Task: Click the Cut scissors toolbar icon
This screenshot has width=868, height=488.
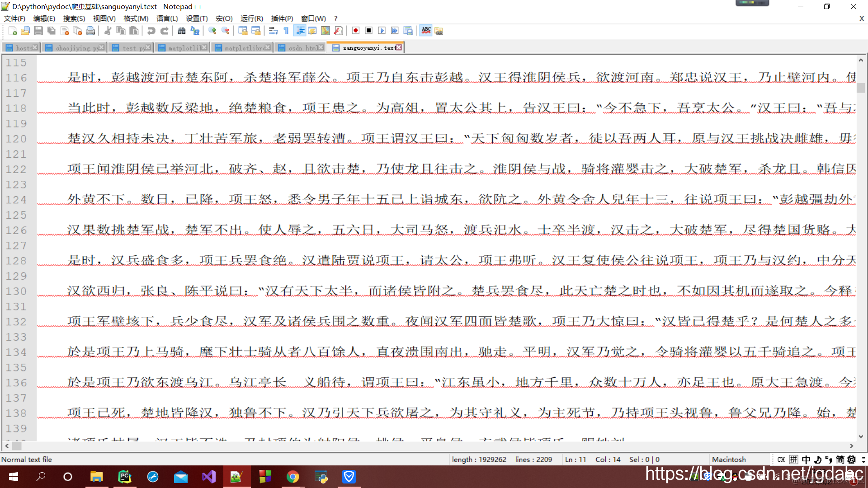Action: [x=108, y=31]
